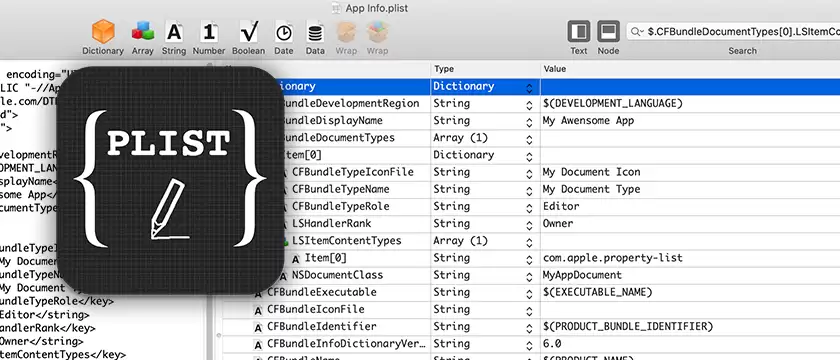The width and height of the screenshot is (840, 360).
Task: Click string icon beside CFBundleExecutable
Action: [x=258, y=293]
